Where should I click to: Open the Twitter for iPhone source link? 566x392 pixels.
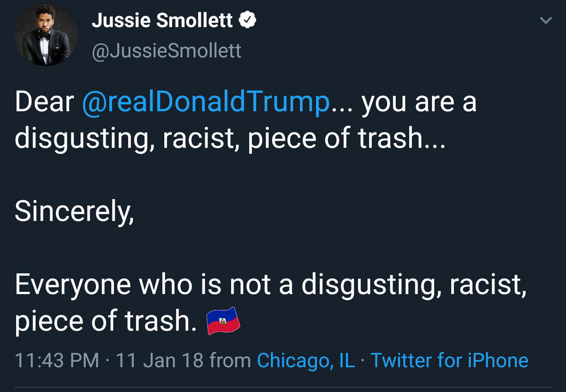pos(449,361)
